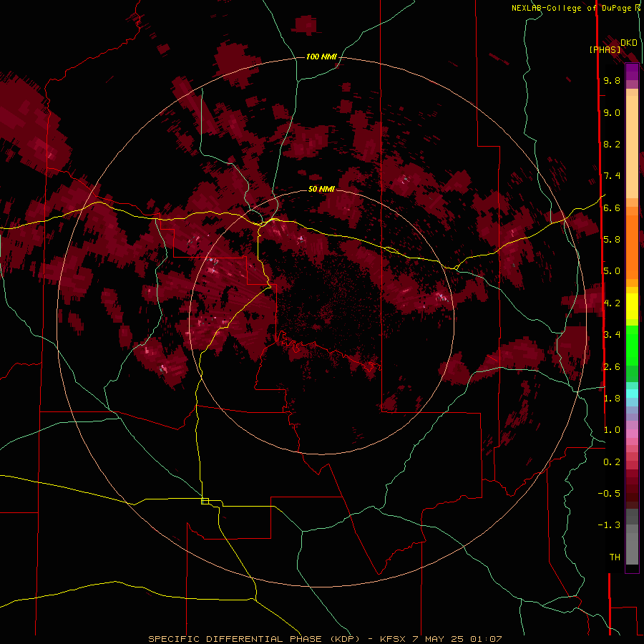Click the 1.8 value on the color scale
The height and width of the screenshot is (644, 644).
pyautogui.click(x=612, y=399)
